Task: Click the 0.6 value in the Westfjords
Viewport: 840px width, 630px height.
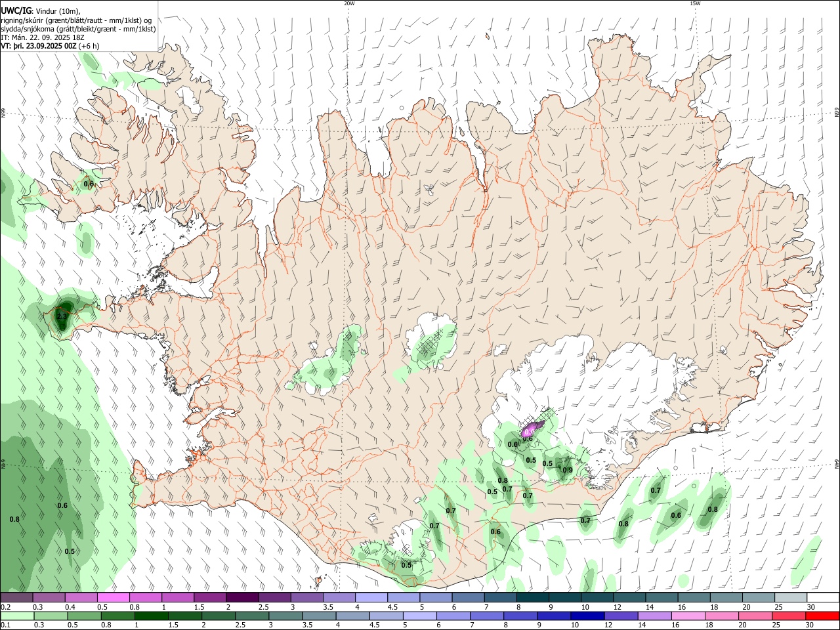Action: [x=89, y=184]
